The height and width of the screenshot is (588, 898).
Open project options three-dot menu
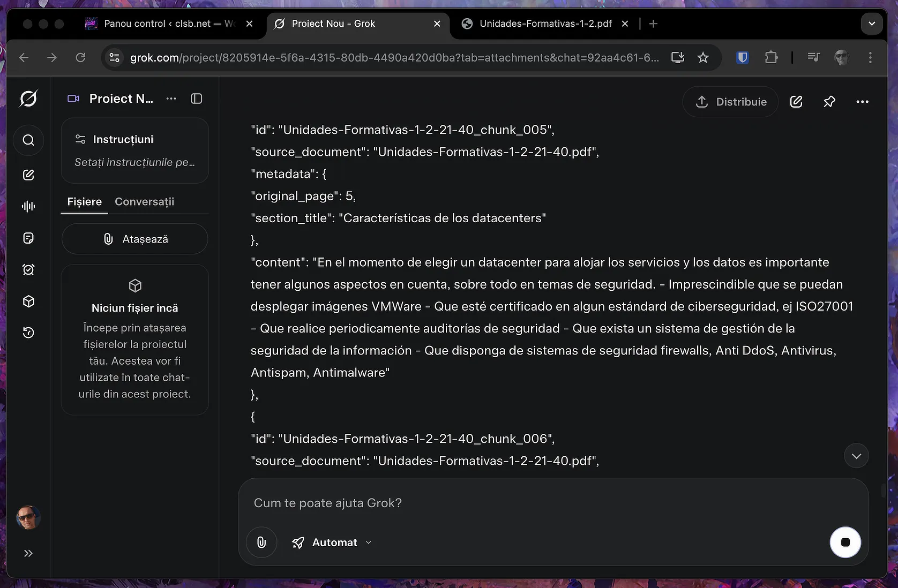(171, 99)
